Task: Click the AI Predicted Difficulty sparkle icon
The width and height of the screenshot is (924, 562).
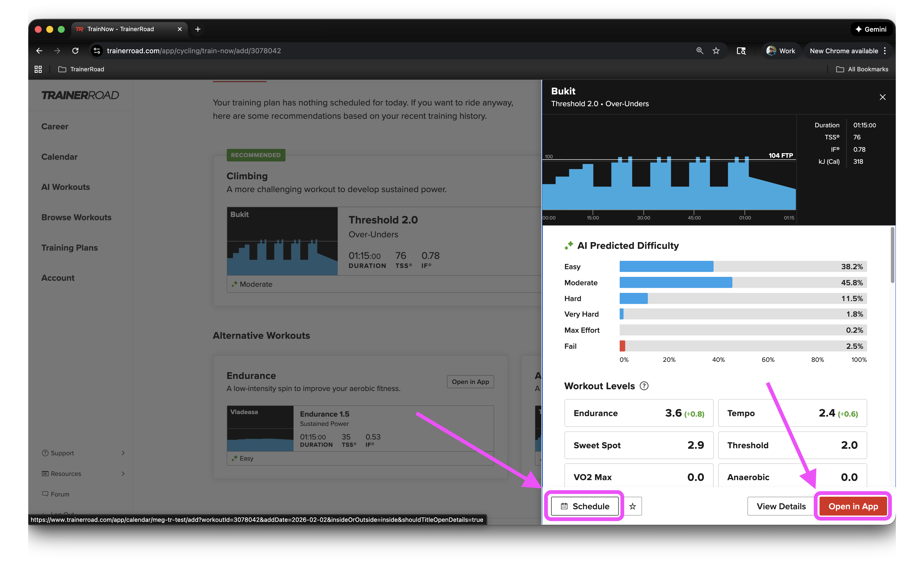Action: point(569,245)
